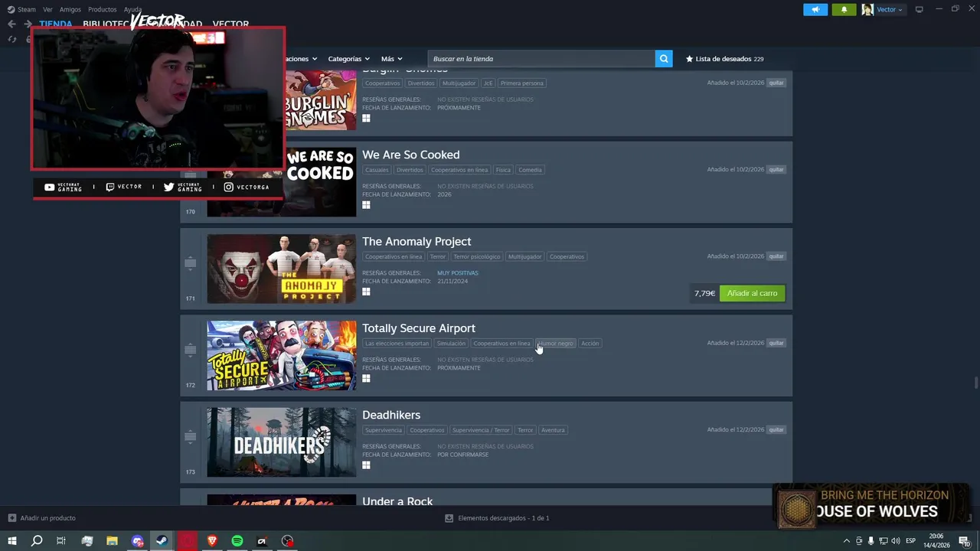Click the star icon beside Lista de deseados

click(689, 59)
